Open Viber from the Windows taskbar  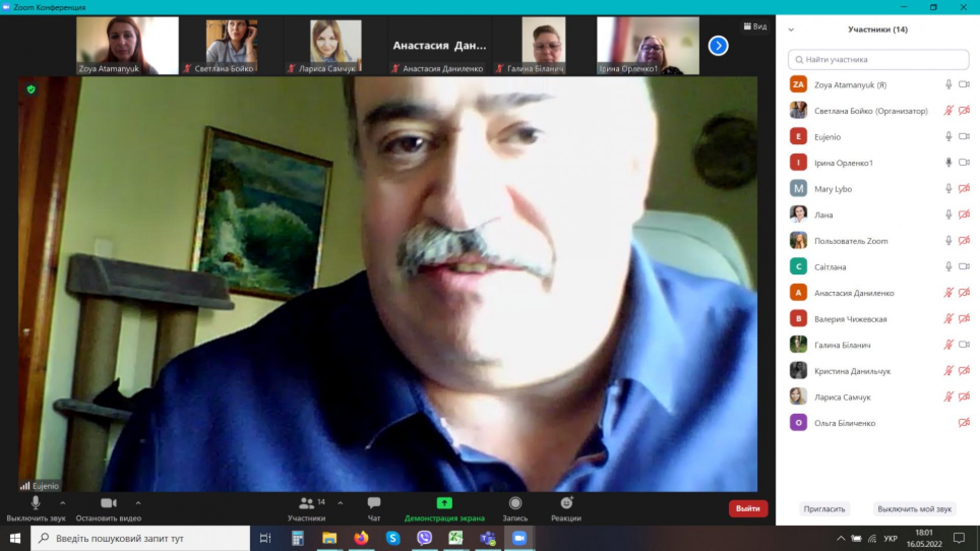click(424, 538)
